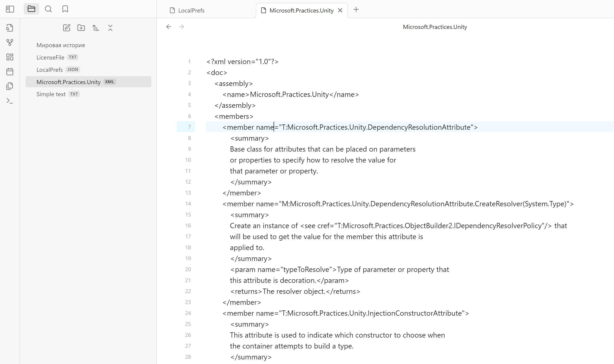Open the LicenseFile TXT file
This screenshot has width=614, height=364.
pyautogui.click(x=50, y=57)
